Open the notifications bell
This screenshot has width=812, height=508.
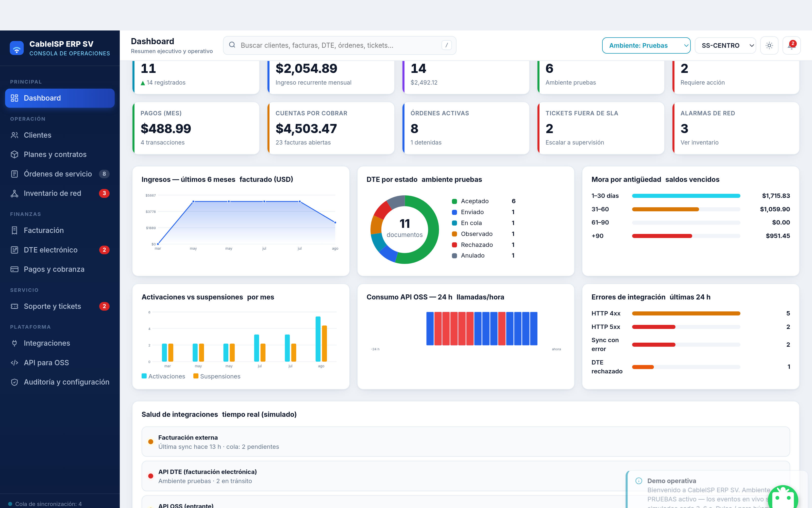[791, 45]
